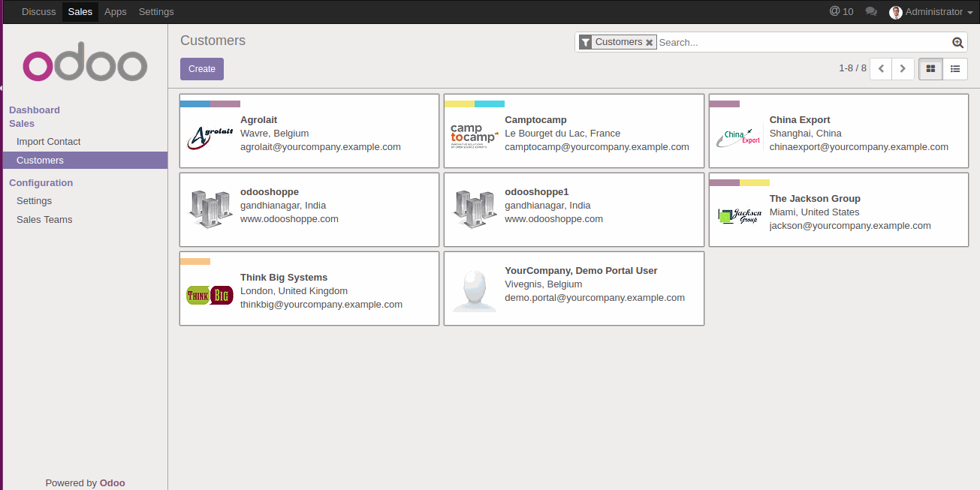Open the Apps menu
The image size is (980, 490).
click(x=116, y=12)
